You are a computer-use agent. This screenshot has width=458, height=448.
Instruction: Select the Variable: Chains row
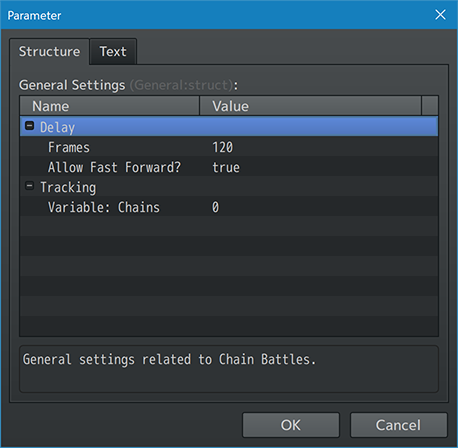(229, 206)
